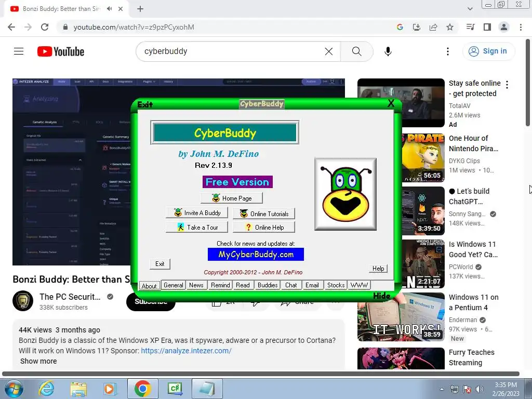Image resolution: width=532 pixels, height=399 pixels.
Task: Click the install/download icon in address bar
Action: pos(417,27)
